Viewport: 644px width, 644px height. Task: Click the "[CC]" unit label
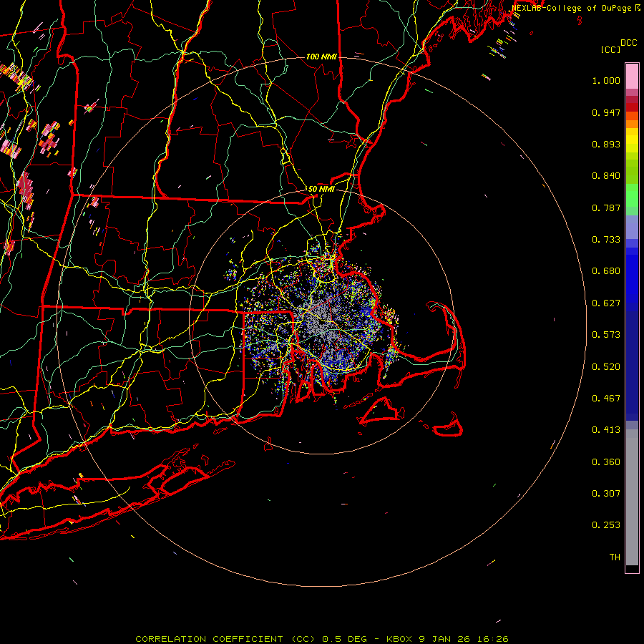point(611,49)
